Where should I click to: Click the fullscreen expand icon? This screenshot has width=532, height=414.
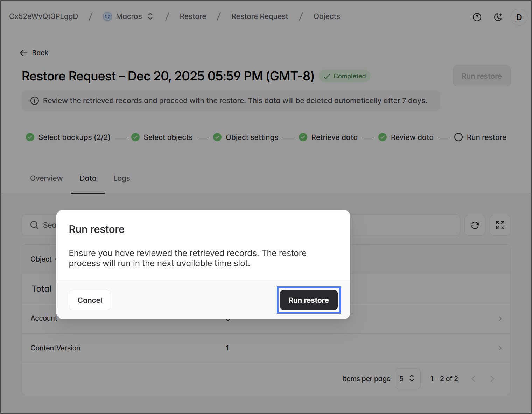500,225
